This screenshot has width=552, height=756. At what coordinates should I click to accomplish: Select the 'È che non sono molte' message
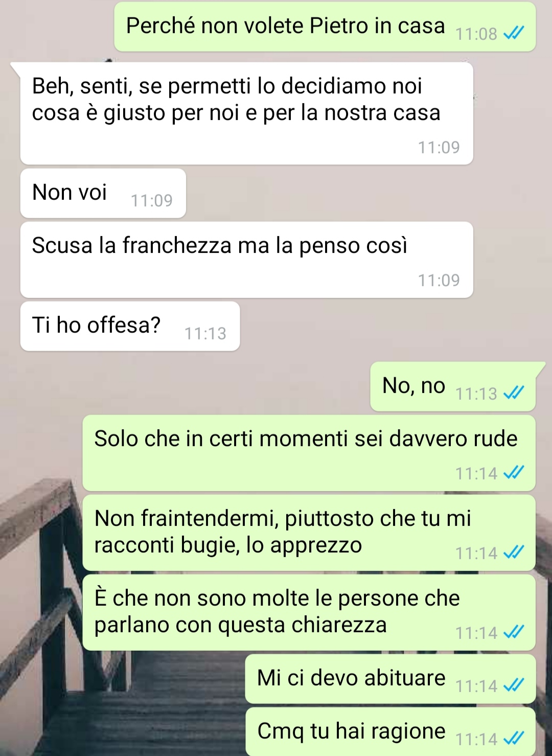(309, 612)
